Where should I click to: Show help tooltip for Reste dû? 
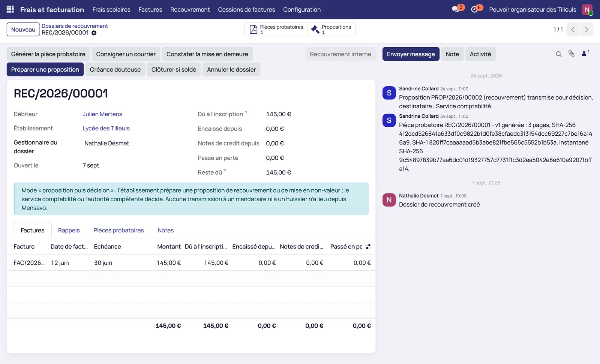(225, 171)
